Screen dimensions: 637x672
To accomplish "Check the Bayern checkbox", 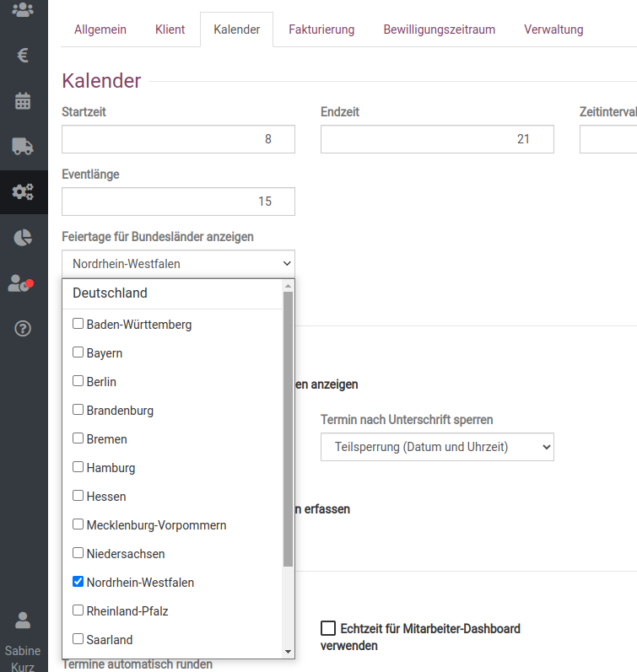I will (x=78, y=352).
